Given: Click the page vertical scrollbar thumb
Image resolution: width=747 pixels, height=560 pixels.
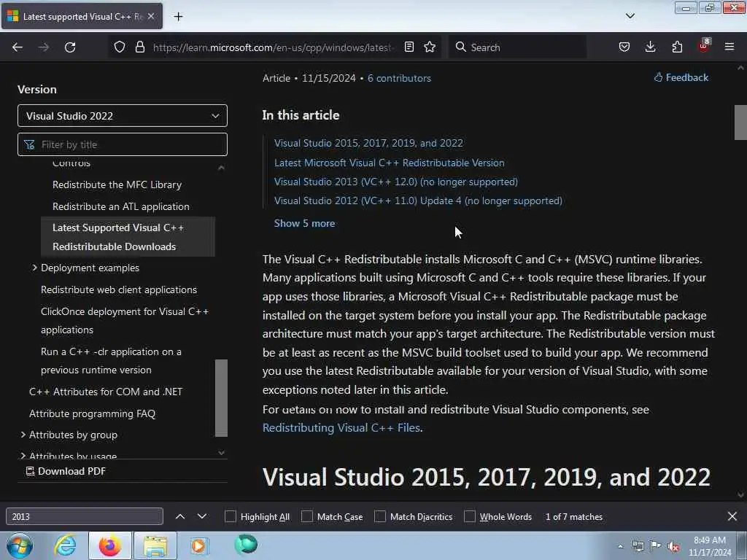Looking at the screenshot, I should pyautogui.click(x=740, y=122).
